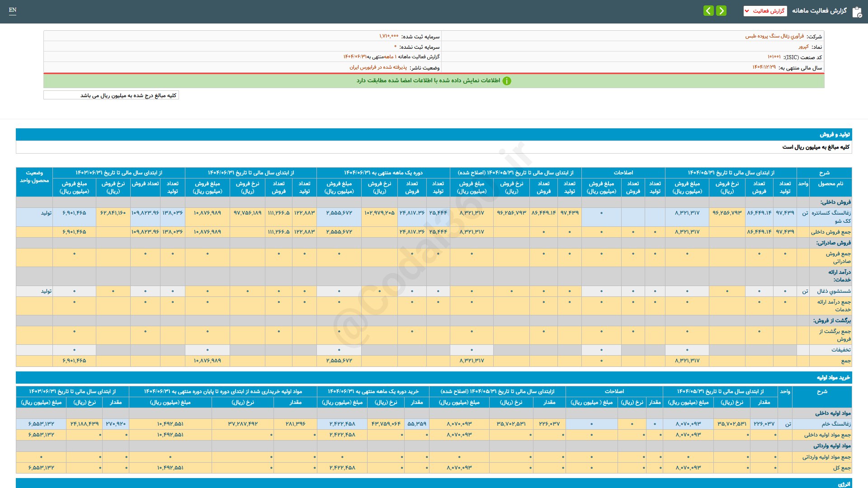Click the ISIC industry code ۱۰۱۰۰۱
Screen dimensions: 868x488
(774, 57)
